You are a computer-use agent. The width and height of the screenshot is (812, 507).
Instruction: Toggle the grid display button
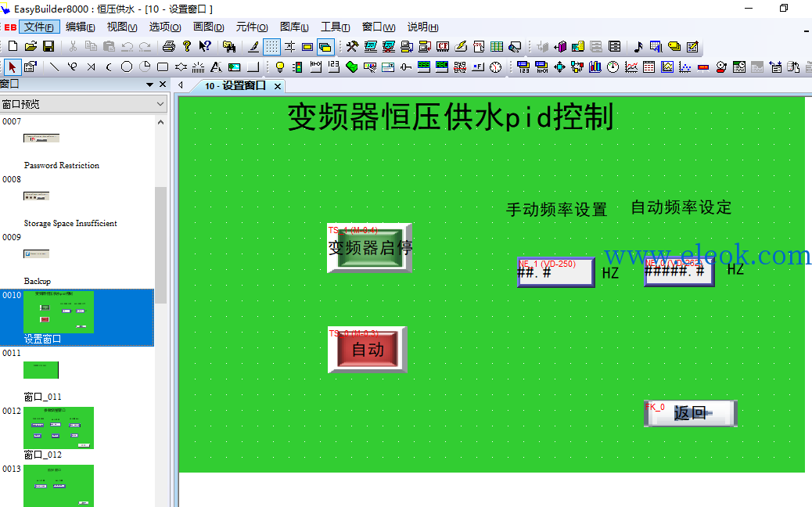pyautogui.click(x=271, y=47)
